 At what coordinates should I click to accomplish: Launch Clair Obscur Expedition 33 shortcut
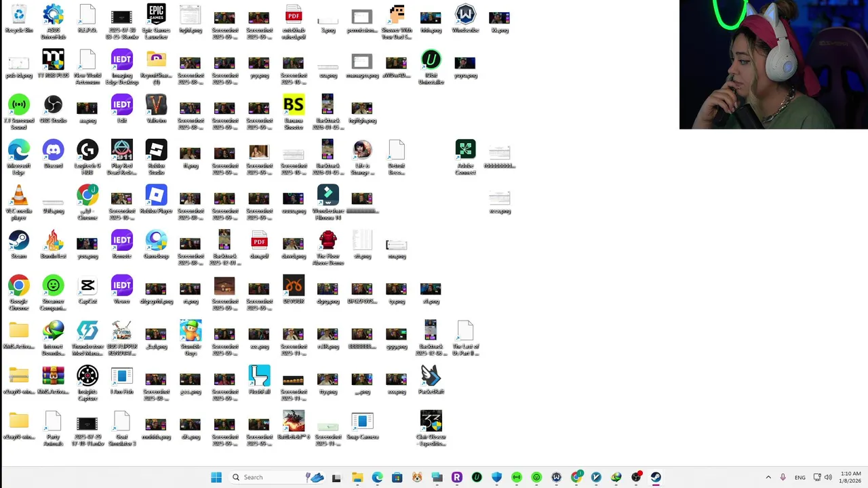click(431, 428)
